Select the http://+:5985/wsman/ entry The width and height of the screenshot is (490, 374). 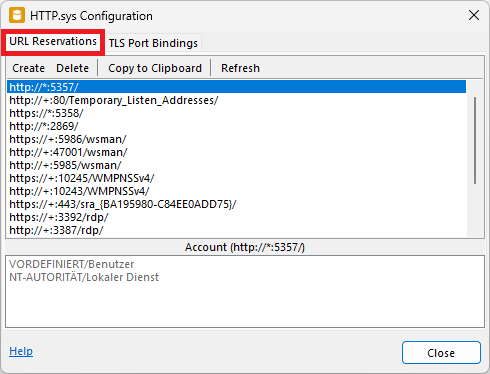[236, 165]
